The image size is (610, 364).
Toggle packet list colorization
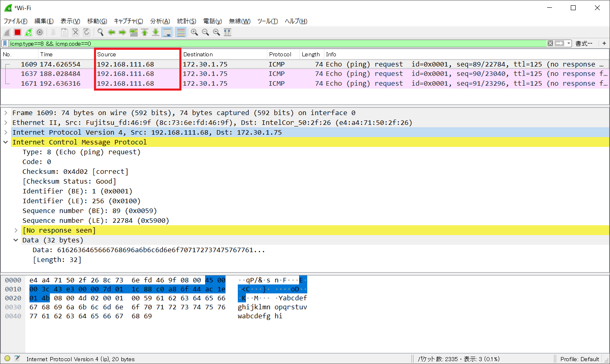[181, 32]
